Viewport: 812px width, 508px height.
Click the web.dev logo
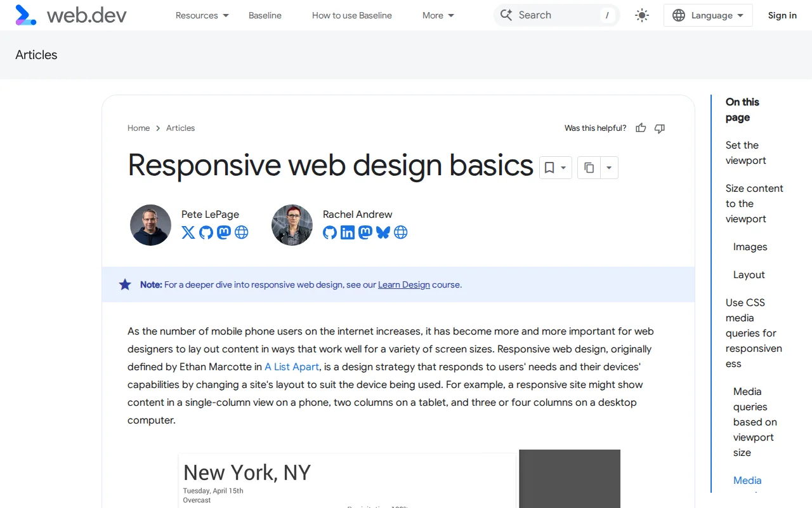pos(70,15)
